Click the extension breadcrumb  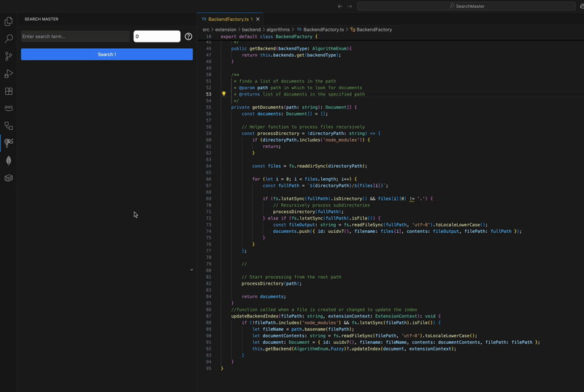pos(226,29)
